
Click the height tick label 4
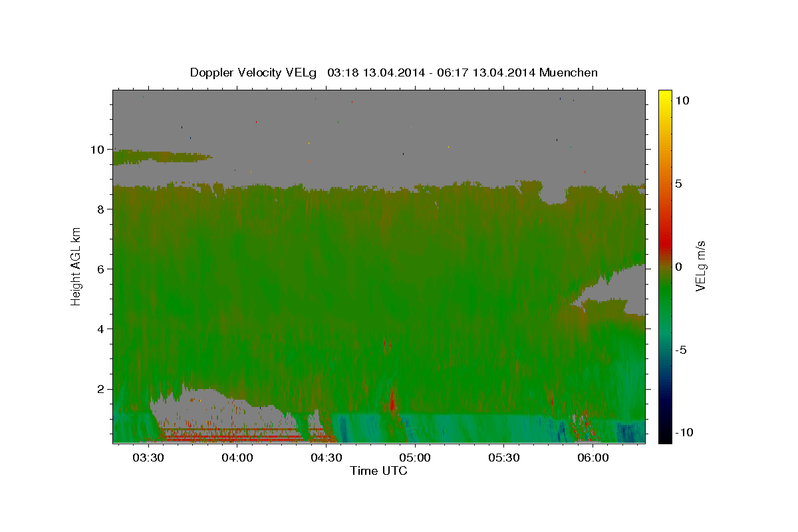point(102,329)
